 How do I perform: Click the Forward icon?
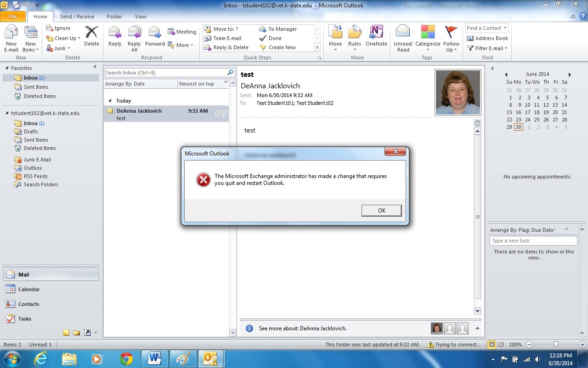tap(155, 33)
